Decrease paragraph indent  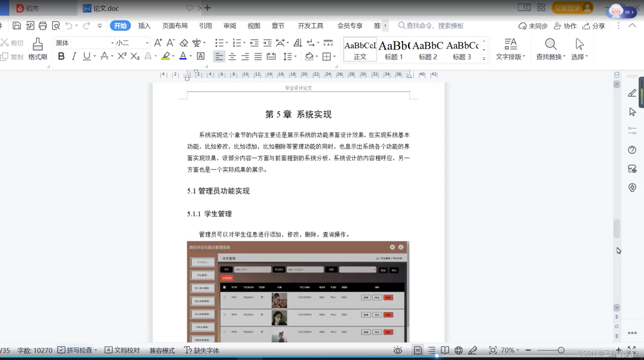tap(254, 43)
